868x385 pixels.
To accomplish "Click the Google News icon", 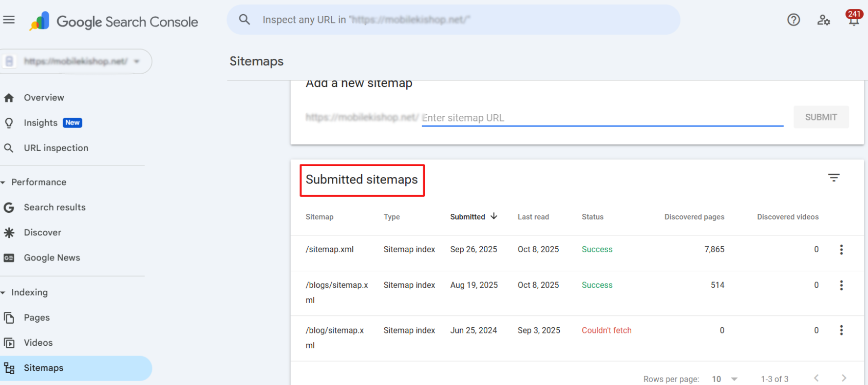I will coord(9,258).
